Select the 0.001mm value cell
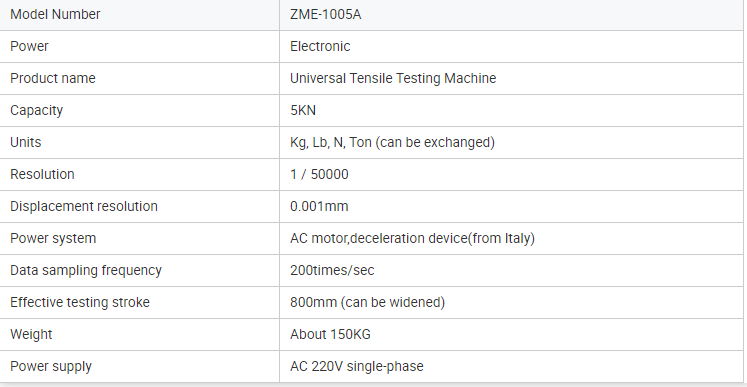The image size is (747, 387). pos(511,206)
